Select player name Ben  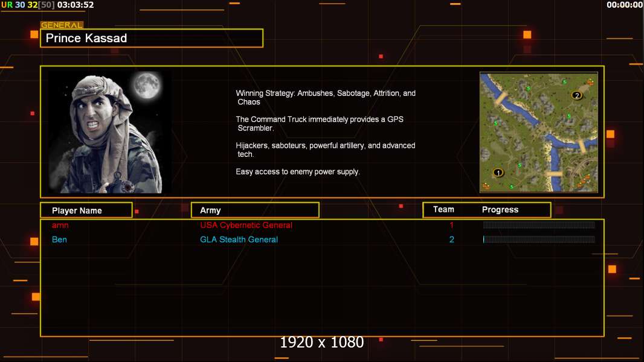(x=59, y=240)
